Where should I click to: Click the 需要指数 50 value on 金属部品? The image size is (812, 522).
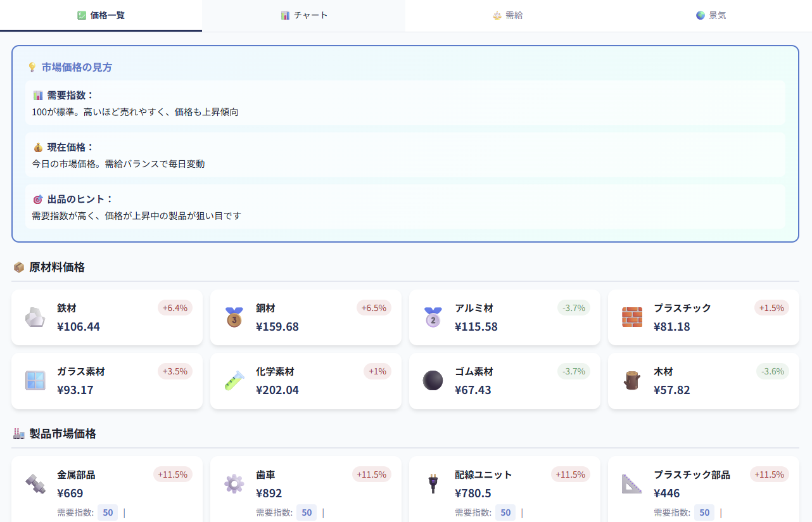tap(108, 512)
